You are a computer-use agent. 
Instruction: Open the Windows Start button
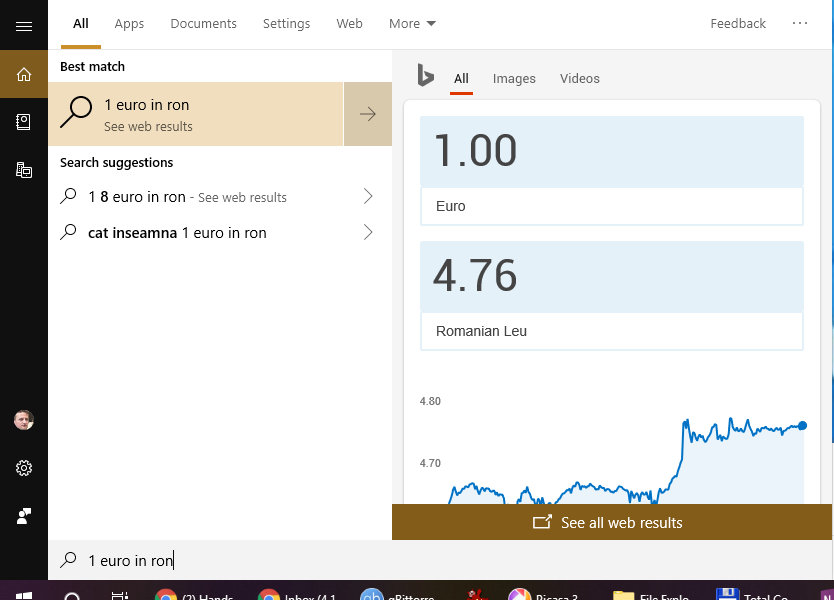24,595
